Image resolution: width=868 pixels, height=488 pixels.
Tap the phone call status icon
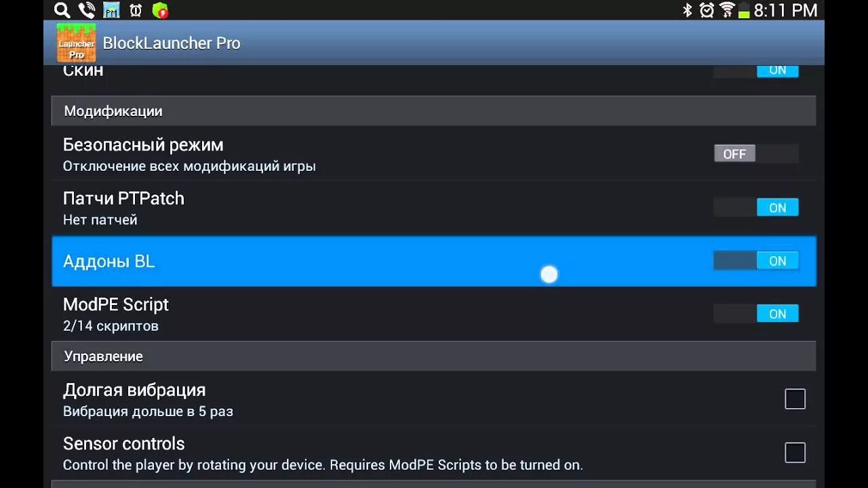(x=86, y=10)
